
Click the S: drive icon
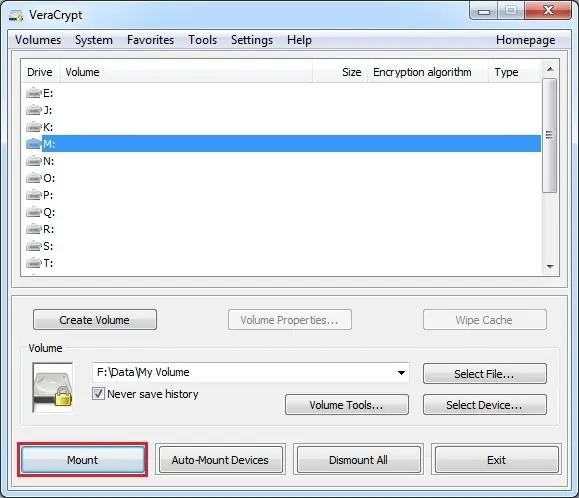pos(34,246)
